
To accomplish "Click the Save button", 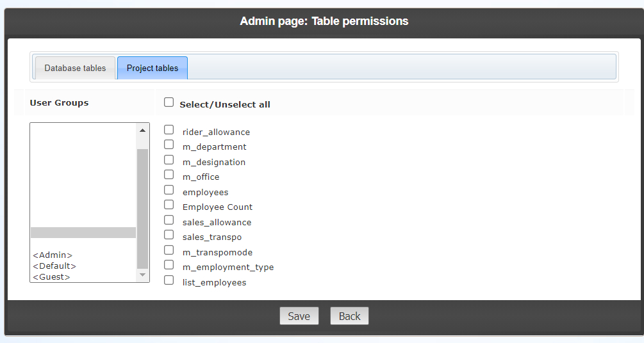I will [299, 316].
